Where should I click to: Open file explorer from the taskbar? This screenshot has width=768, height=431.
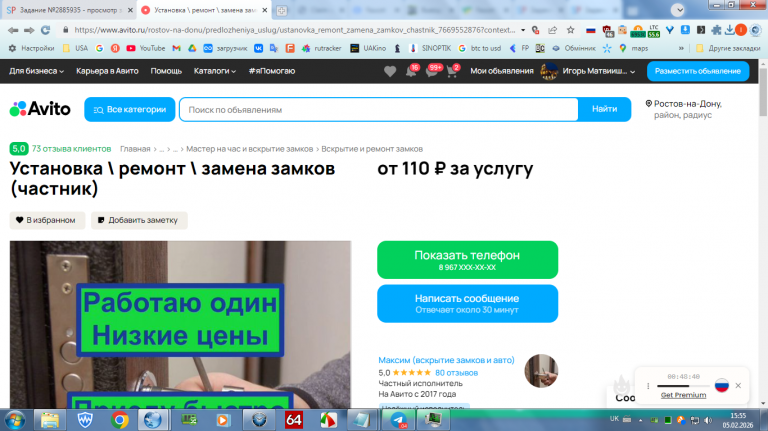coord(49,420)
